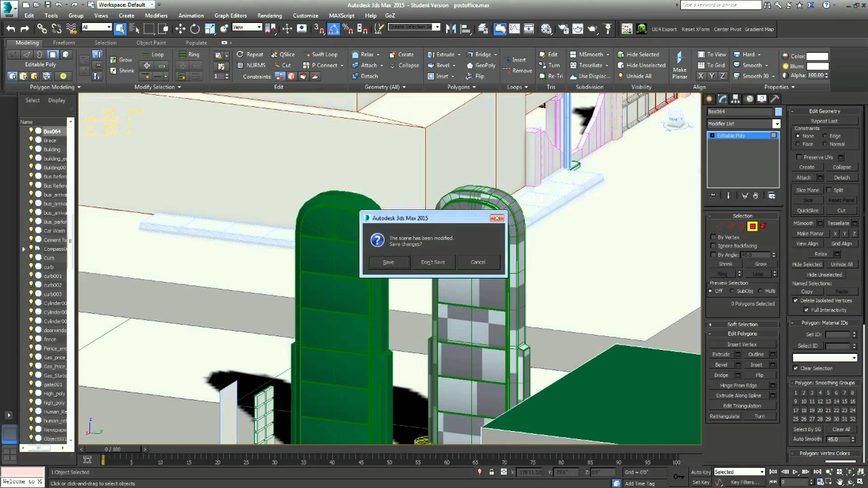868x488 pixels.
Task: Toggle the Full Interactivity checkbox
Action: pyautogui.click(x=806, y=310)
